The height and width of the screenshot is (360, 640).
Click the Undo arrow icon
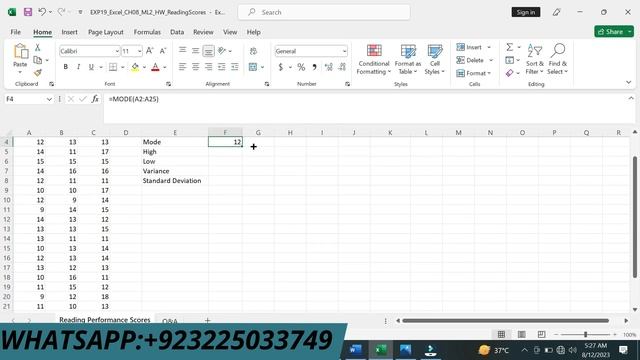(42, 12)
